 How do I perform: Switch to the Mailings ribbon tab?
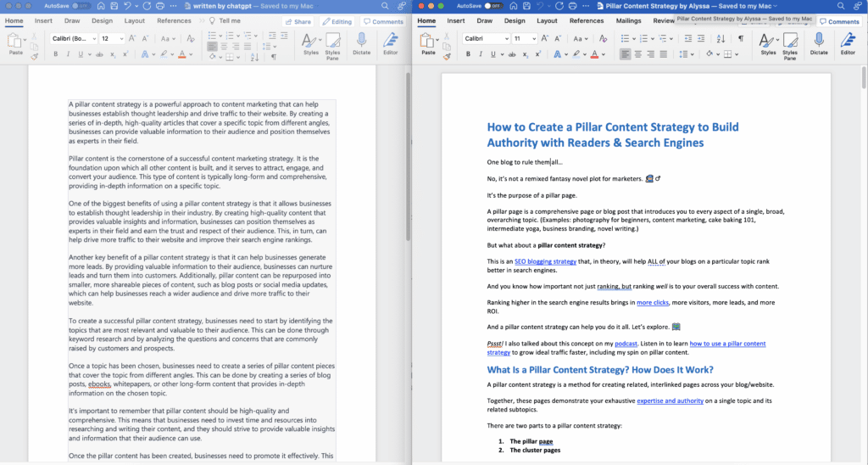(628, 20)
